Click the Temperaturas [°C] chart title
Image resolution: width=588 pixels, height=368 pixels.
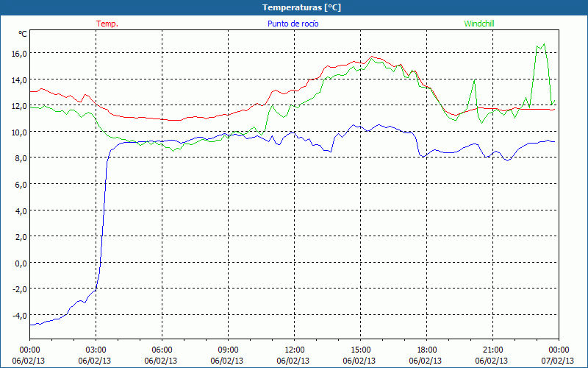click(301, 7)
